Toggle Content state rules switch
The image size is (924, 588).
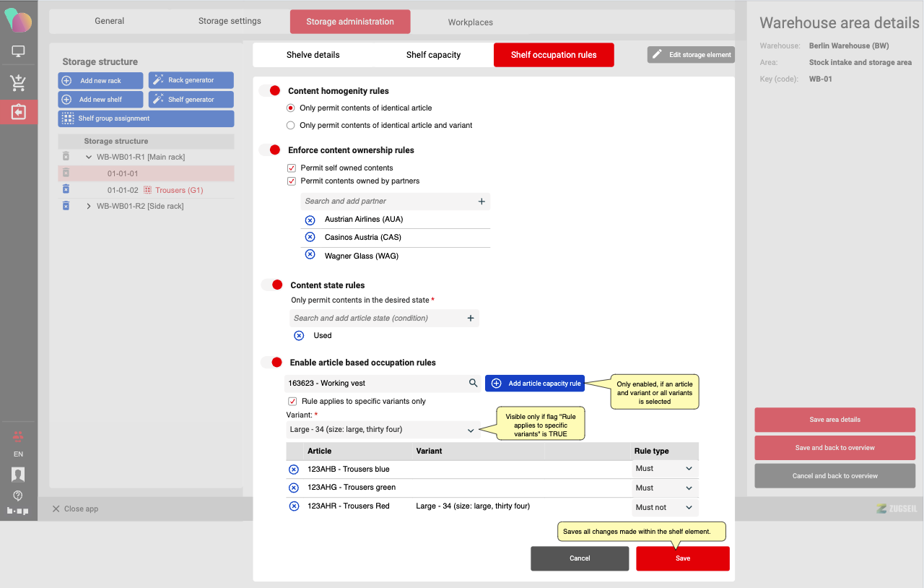[271, 285]
